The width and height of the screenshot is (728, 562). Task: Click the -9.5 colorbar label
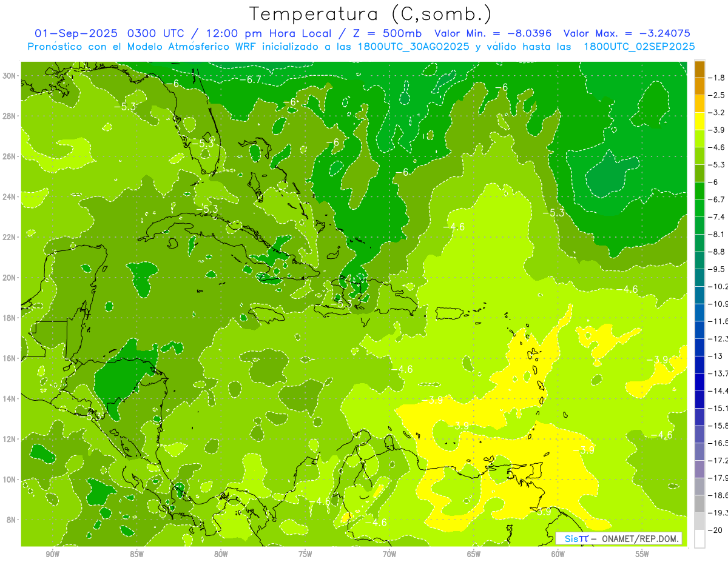[x=716, y=269]
